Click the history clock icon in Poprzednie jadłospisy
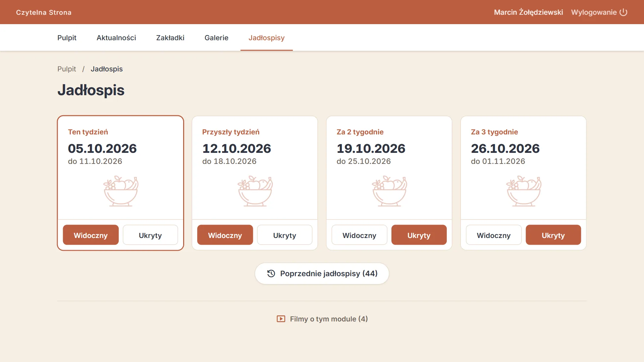The height and width of the screenshot is (362, 644). click(x=271, y=274)
